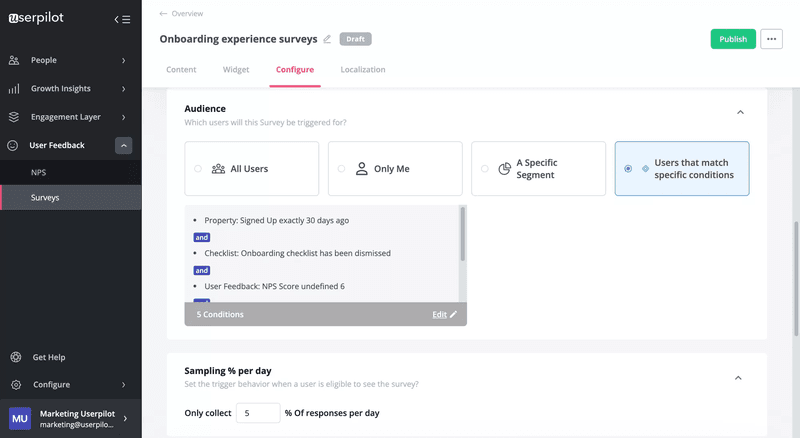Collapse the User Feedback section chevron
The image size is (800, 438).
[123, 145]
